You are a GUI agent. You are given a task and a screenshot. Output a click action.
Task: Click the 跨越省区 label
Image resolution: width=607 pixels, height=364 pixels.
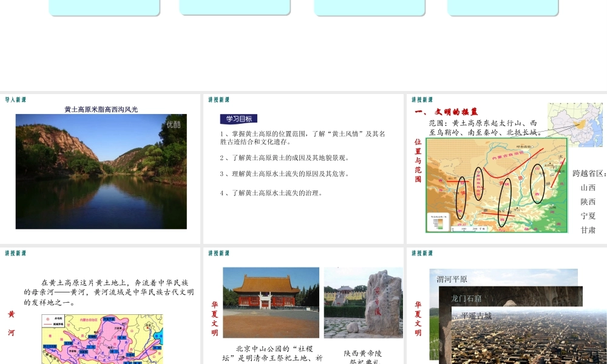tap(589, 174)
